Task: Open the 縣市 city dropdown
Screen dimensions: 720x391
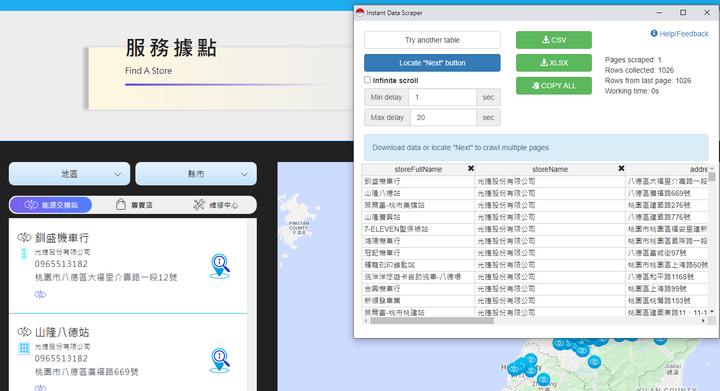Action: (x=196, y=174)
